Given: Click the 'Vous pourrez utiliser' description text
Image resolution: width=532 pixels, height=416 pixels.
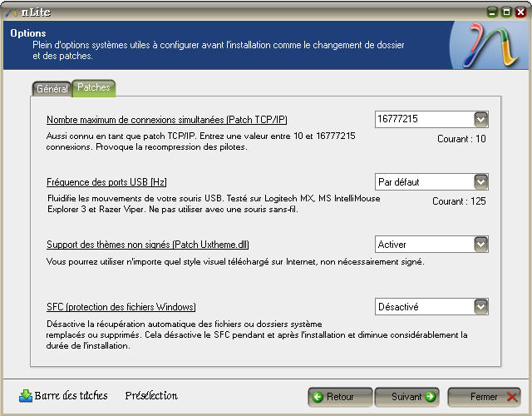Looking at the screenshot, I should coord(235,262).
